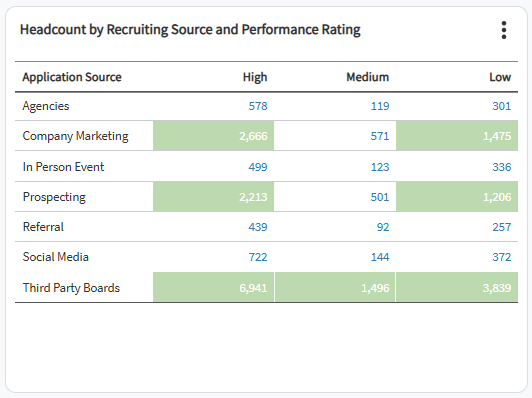Select Company Marketing High cell 2,666
Image resolution: width=532 pixels, height=398 pixels.
[213, 136]
